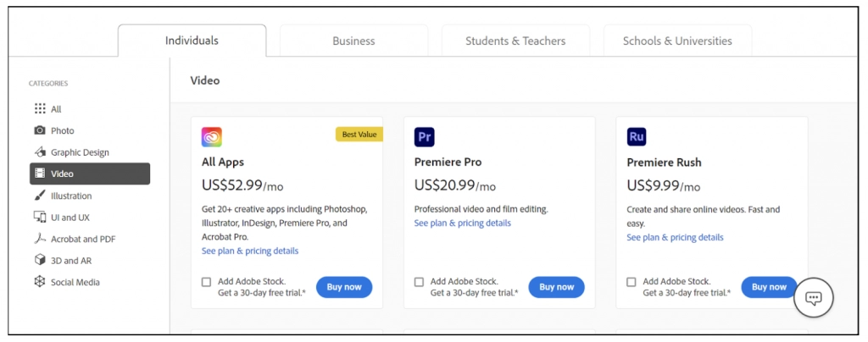This screenshot has width=868, height=342.
Task: Go to Schools & Universities tab
Action: tap(677, 41)
